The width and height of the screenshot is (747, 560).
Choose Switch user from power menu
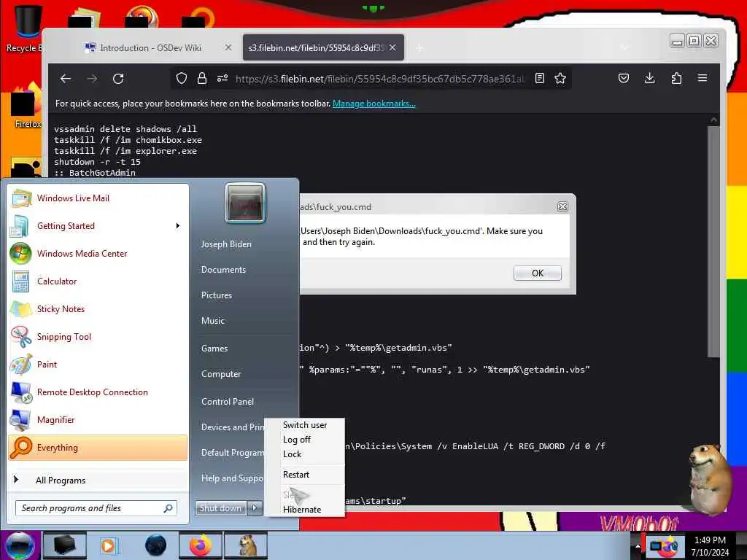coord(305,425)
